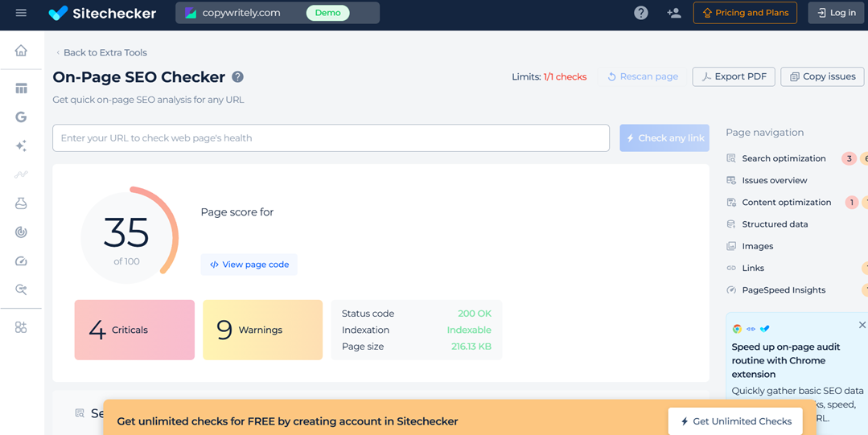The height and width of the screenshot is (435, 868).
Task: Open Pricing and Plans
Action: [x=745, y=13]
